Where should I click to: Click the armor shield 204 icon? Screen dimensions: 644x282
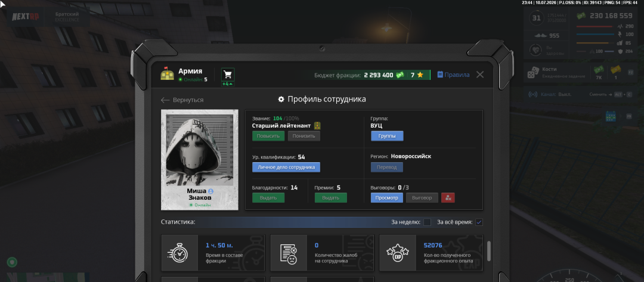tap(620, 51)
